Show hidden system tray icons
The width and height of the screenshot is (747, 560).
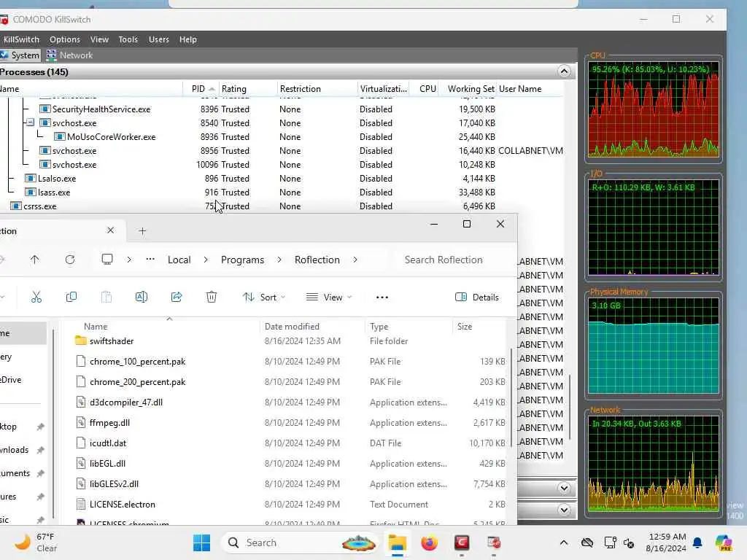tap(564, 542)
